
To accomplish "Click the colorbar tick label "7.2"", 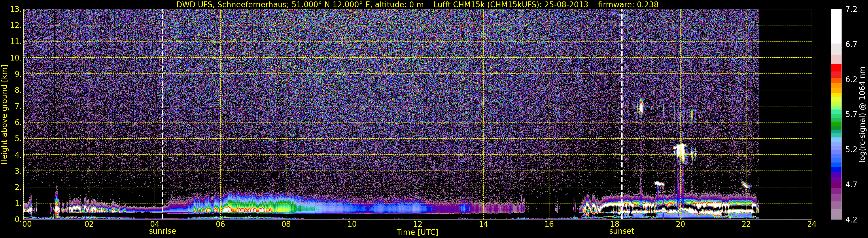I will (x=851, y=10).
